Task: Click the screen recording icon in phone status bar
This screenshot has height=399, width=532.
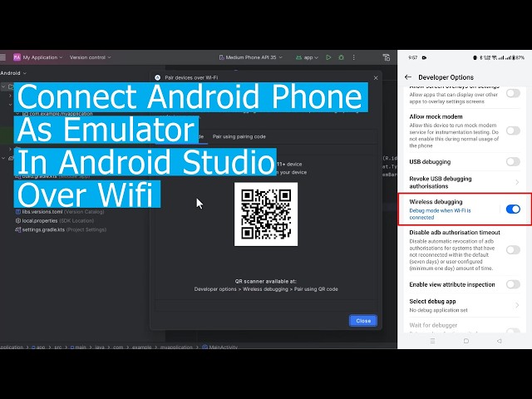Action: [424, 57]
